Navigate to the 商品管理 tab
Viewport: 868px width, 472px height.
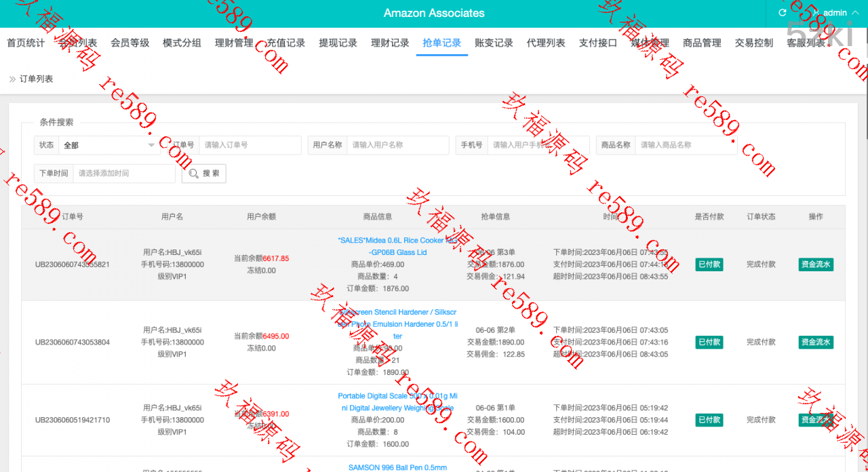[702, 43]
